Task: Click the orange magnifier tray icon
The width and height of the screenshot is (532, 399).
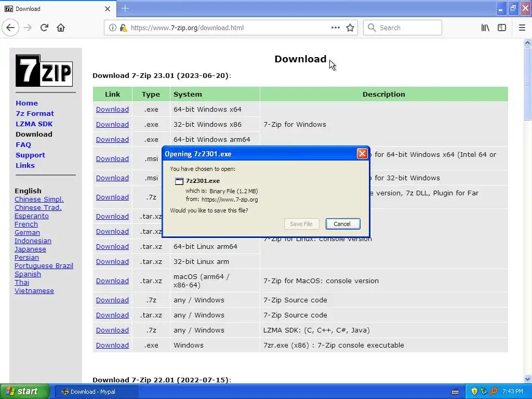Action: (x=494, y=391)
